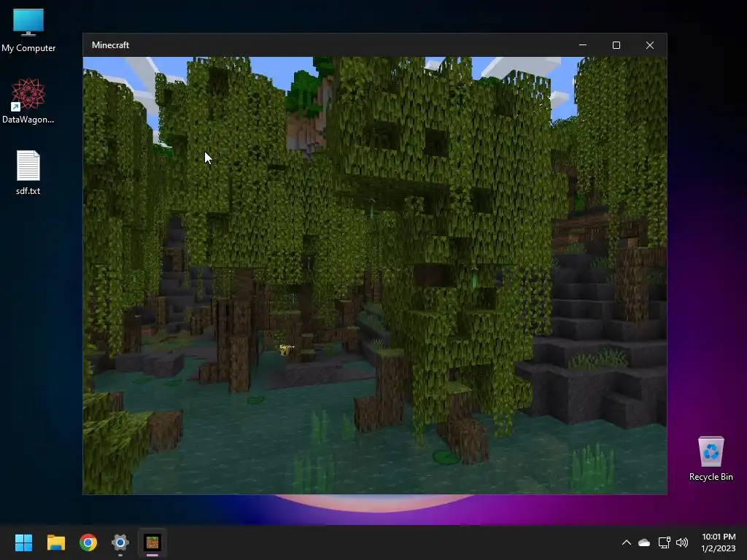Show hidden system tray icons chevron
The width and height of the screenshot is (747, 560).
pyautogui.click(x=627, y=542)
